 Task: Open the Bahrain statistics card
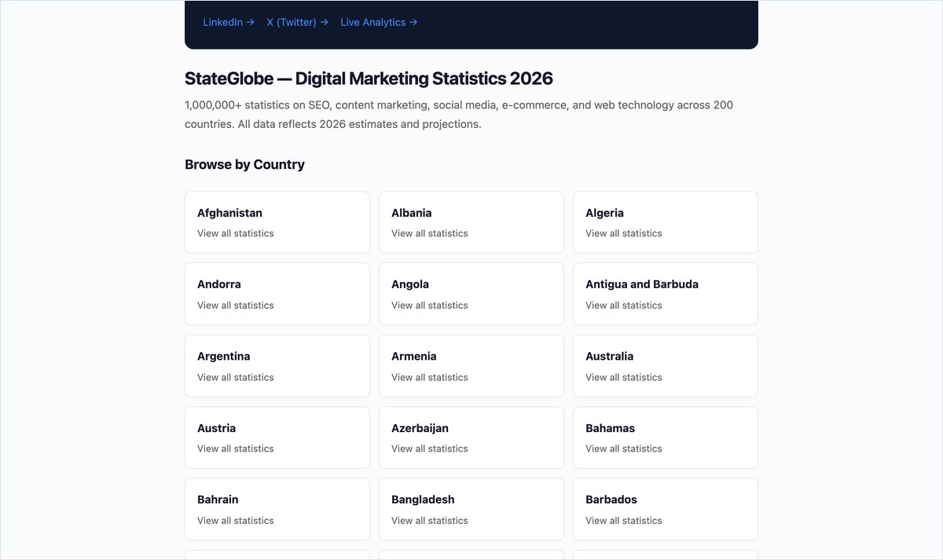pyautogui.click(x=277, y=510)
